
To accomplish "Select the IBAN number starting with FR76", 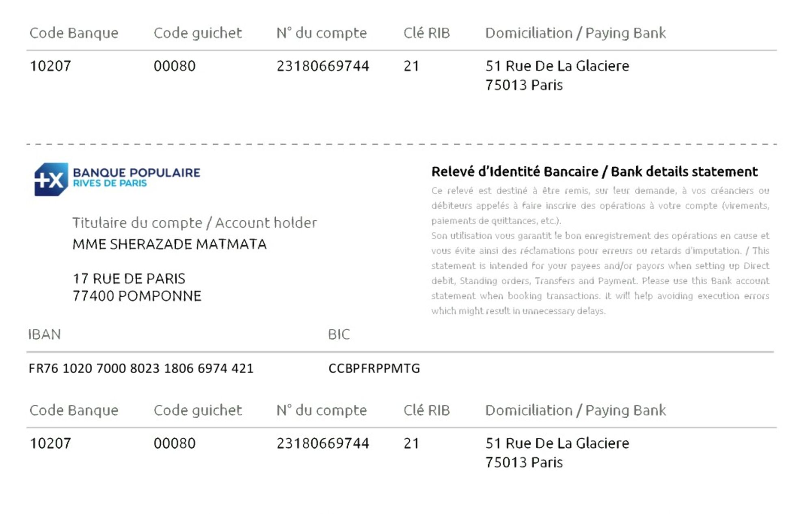I will [141, 368].
